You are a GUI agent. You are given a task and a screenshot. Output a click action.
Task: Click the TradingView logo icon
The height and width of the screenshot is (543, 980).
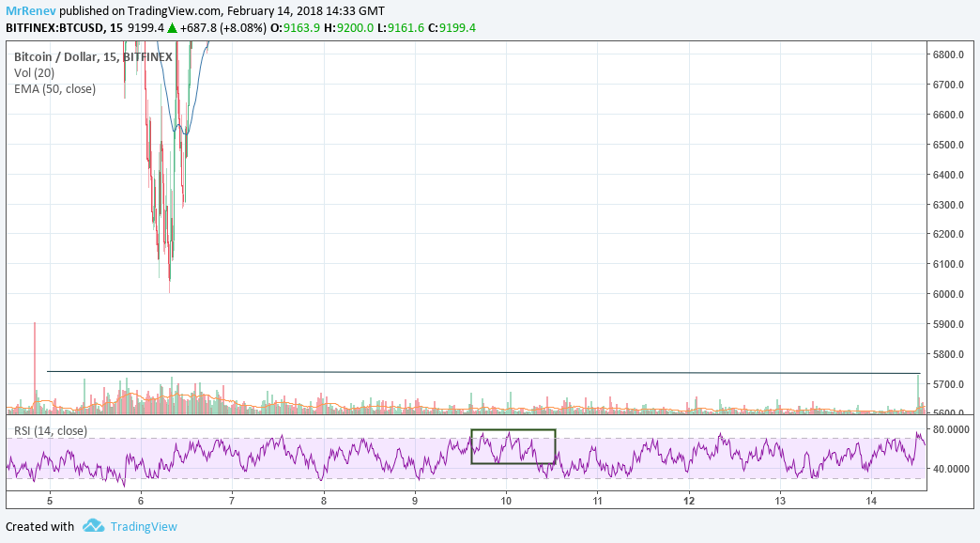tap(93, 525)
